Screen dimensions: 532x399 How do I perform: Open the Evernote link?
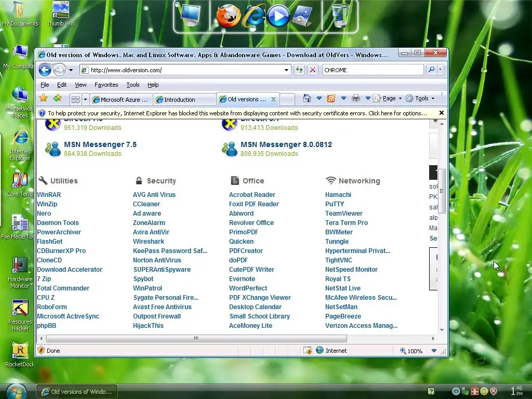pyautogui.click(x=242, y=279)
